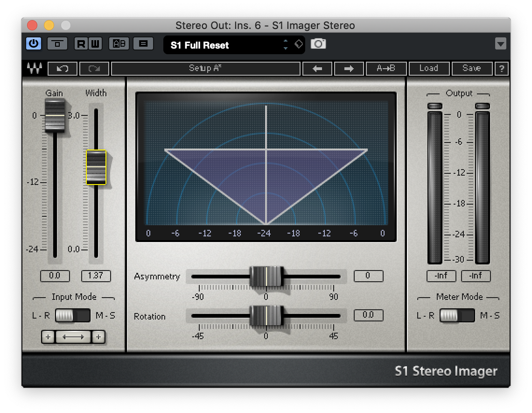Click the Asymmetry value field 0
The image size is (532, 413).
tap(369, 276)
